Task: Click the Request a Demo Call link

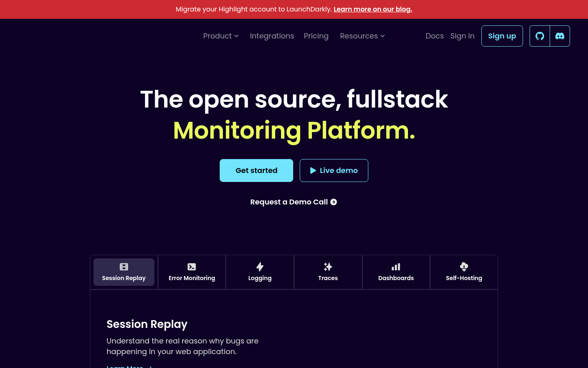Action: pyautogui.click(x=294, y=202)
